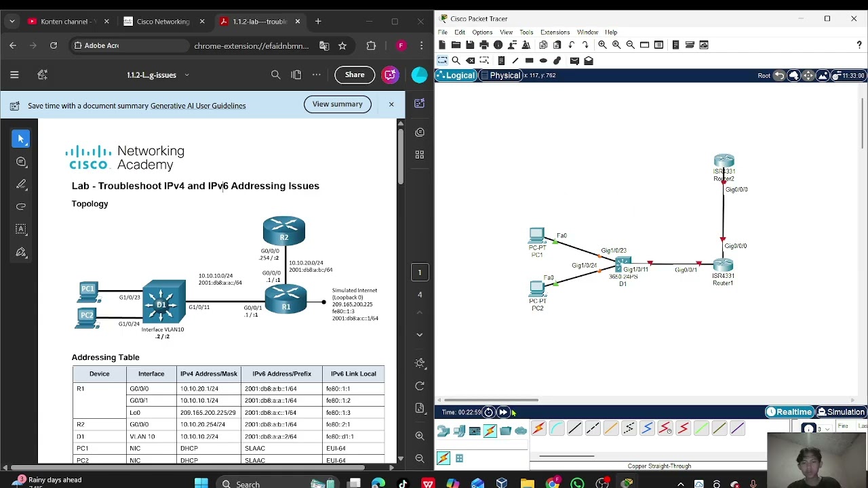The width and height of the screenshot is (868, 488).
Task: Pick the orange Fiber cable connection
Action: point(611,428)
